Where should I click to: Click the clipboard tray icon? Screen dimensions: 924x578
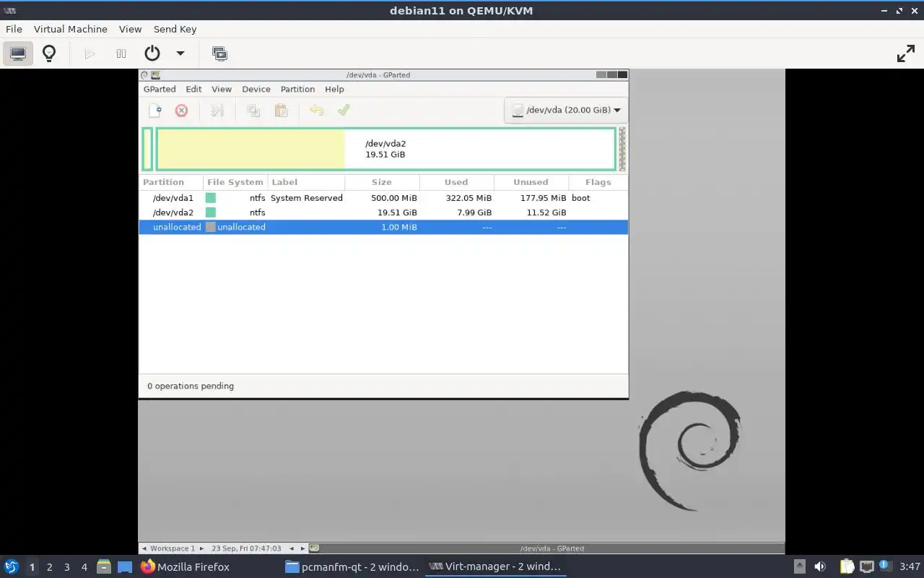tap(846, 567)
